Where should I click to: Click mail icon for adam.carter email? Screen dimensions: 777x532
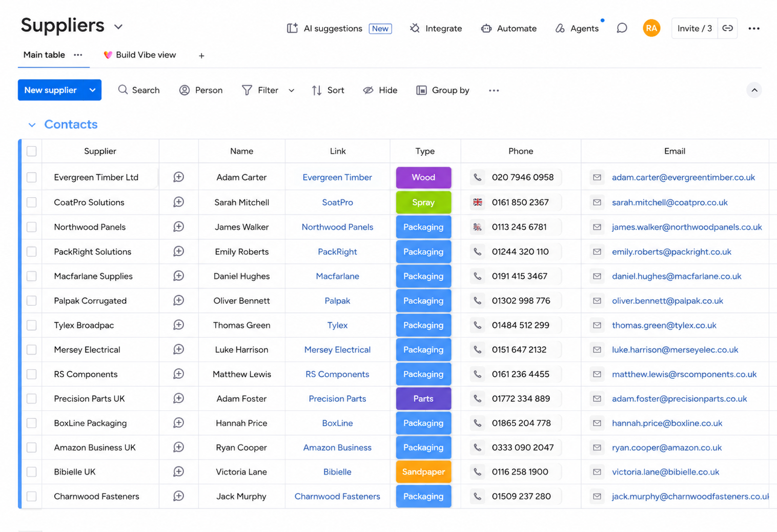597,177
